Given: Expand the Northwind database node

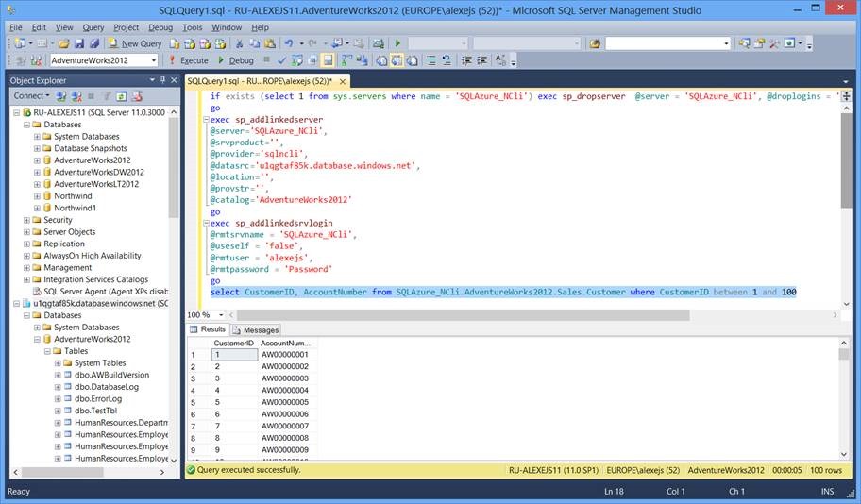Looking at the screenshot, I should point(37,196).
